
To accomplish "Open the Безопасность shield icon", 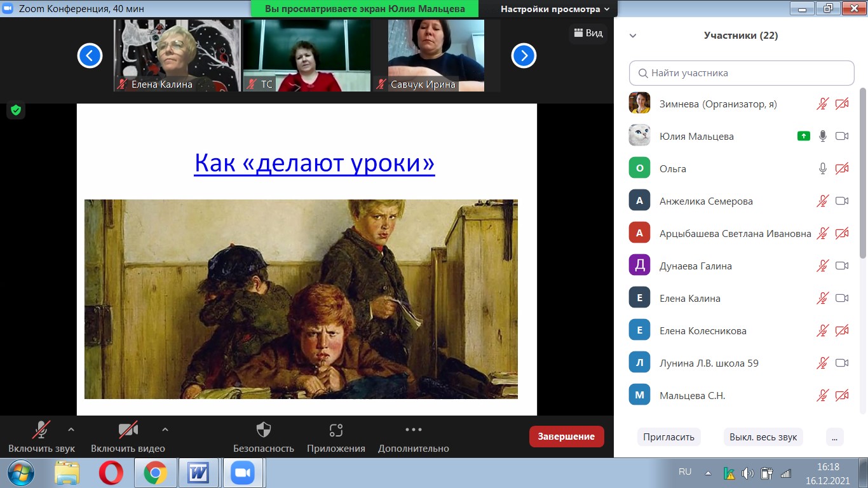I will (263, 430).
